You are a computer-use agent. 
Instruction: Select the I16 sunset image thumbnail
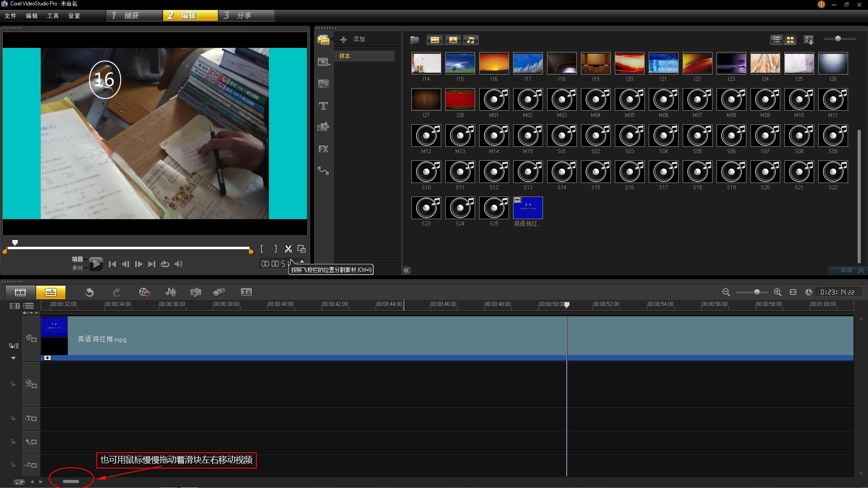click(494, 63)
